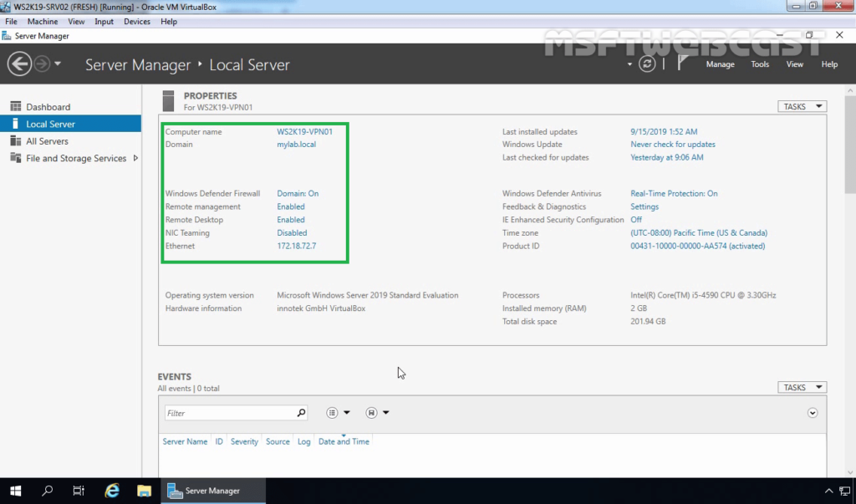Open VirtualBox Machine menu
Image resolution: width=856 pixels, height=504 pixels.
[x=43, y=21]
